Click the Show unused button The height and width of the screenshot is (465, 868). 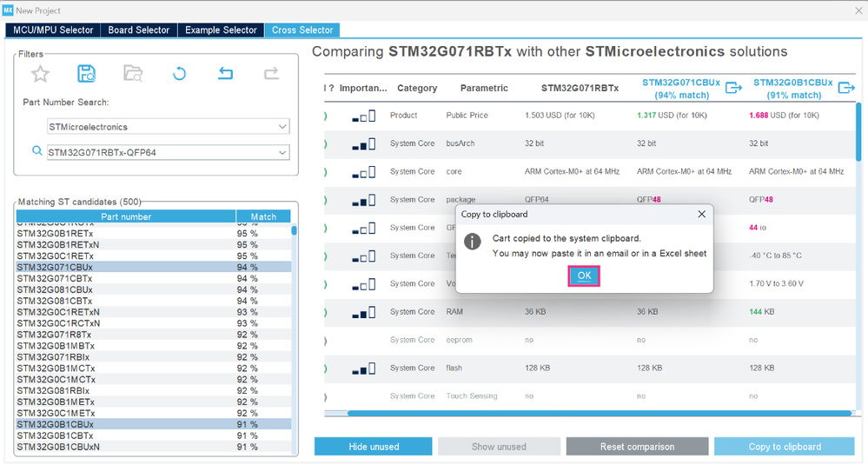499,446
